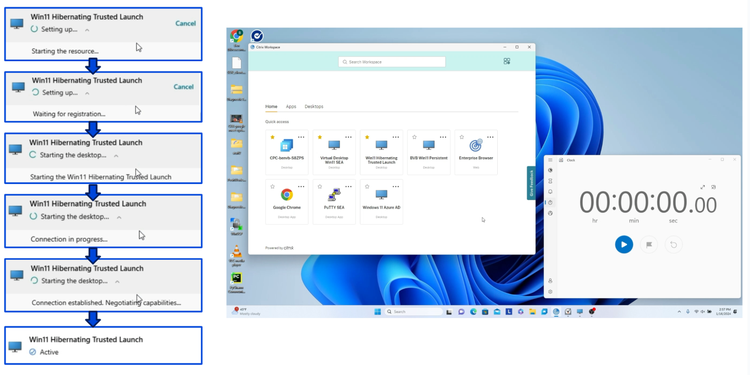Open sign-in account icon in Clock
The width and height of the screenshot is (750, 375).
tap(550, 281)
